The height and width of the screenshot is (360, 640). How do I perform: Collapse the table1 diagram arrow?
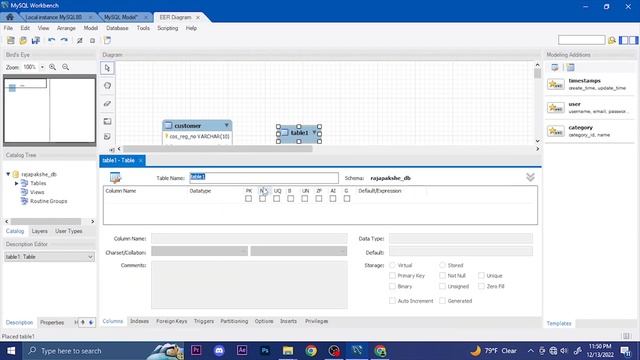[x=314, y=132]
